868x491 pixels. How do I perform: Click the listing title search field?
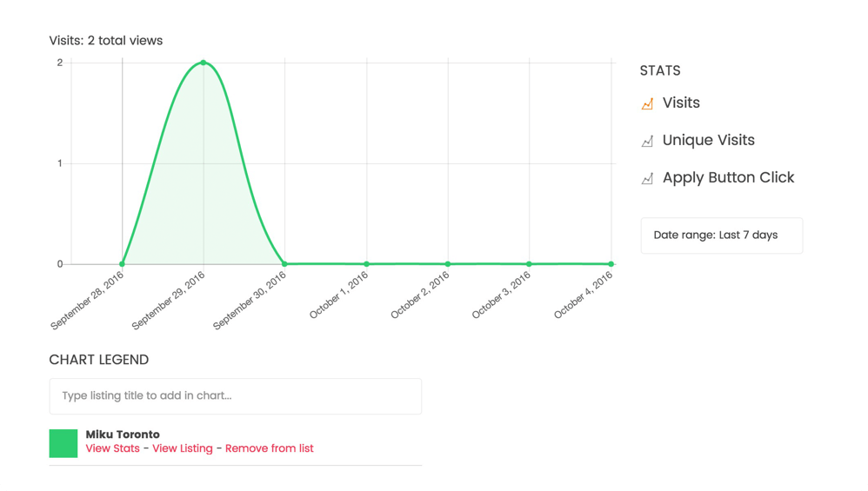click(x=236, y=396)
